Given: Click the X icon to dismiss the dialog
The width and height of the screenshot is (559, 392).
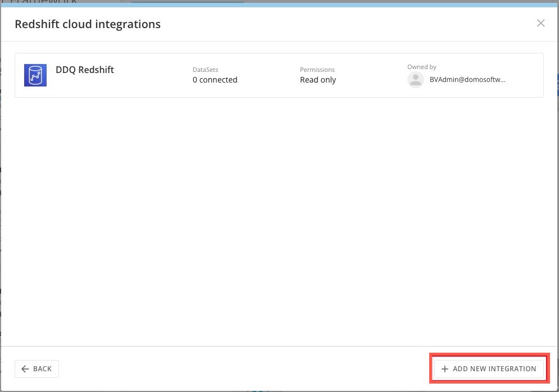Looking at the screenshot, I should click(540, 23).
